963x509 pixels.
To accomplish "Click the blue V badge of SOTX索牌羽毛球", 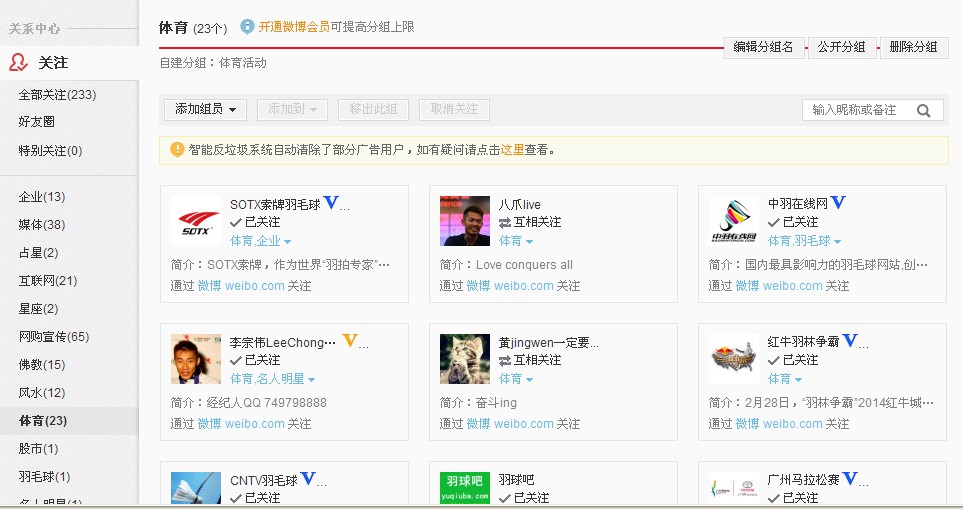I will coord(331,202).
